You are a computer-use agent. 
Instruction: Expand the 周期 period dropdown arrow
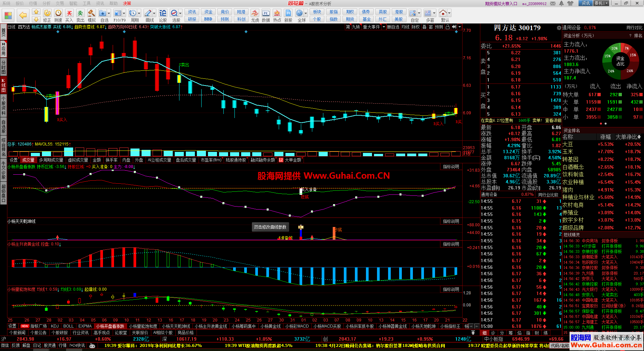139,13
